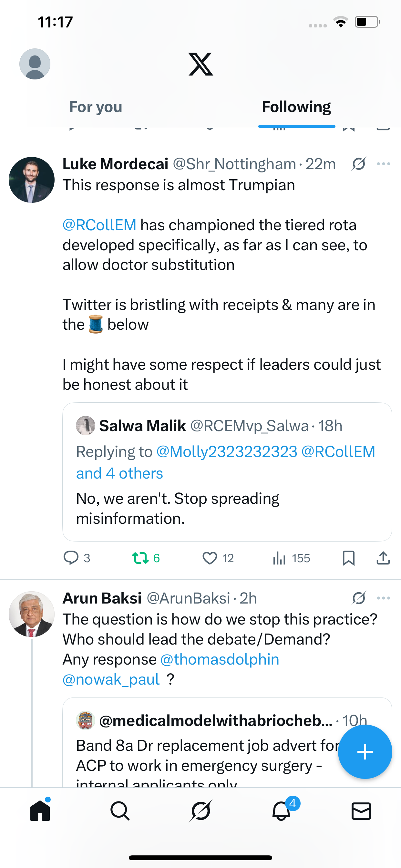Reply to Luke Mordecai's post
401x868 pixels.
pos(71,558)
